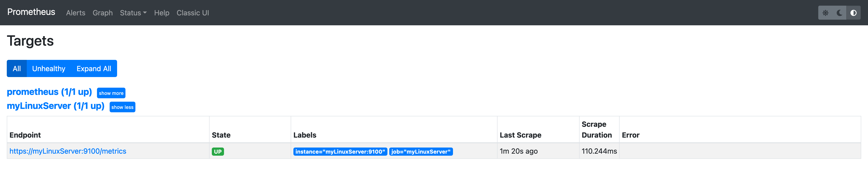Click the instance="myLinuxServer:9100" label badge

coord(340,152)
